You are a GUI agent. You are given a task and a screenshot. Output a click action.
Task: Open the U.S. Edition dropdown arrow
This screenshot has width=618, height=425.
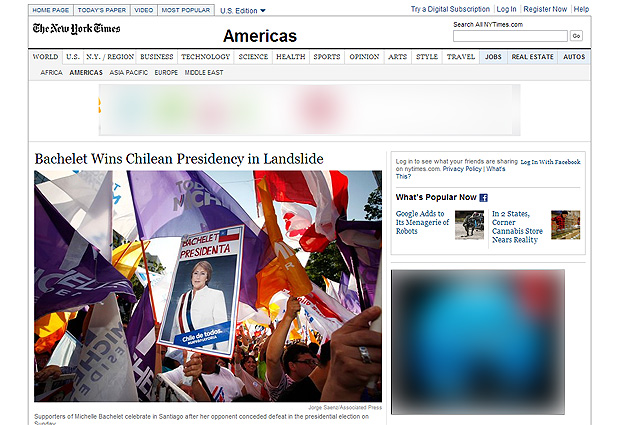263,11
